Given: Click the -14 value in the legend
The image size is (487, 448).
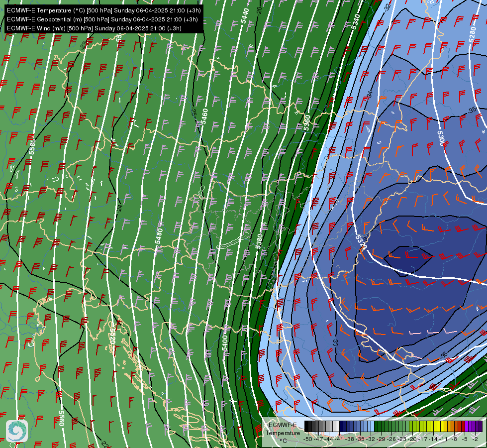Looking at the screenshot, I should (x=433, y=439).
